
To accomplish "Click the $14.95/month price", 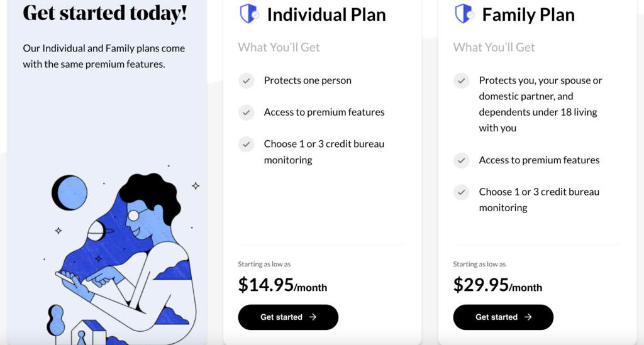I will [282, 285].
